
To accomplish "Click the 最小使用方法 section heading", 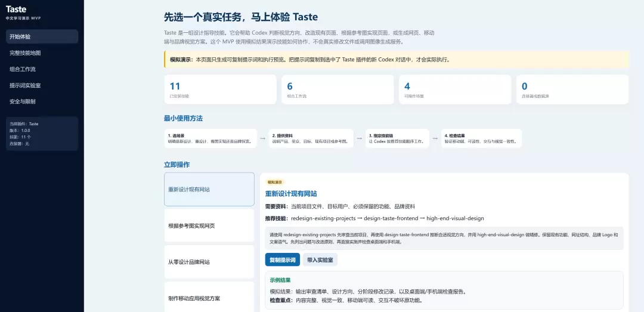I will click(183, 118).
